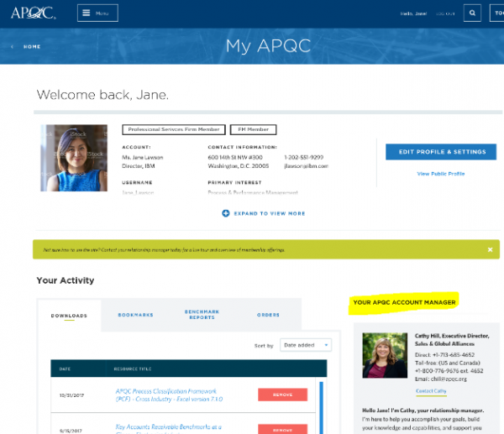Click the back chevron beside HOME

point(13,46)
